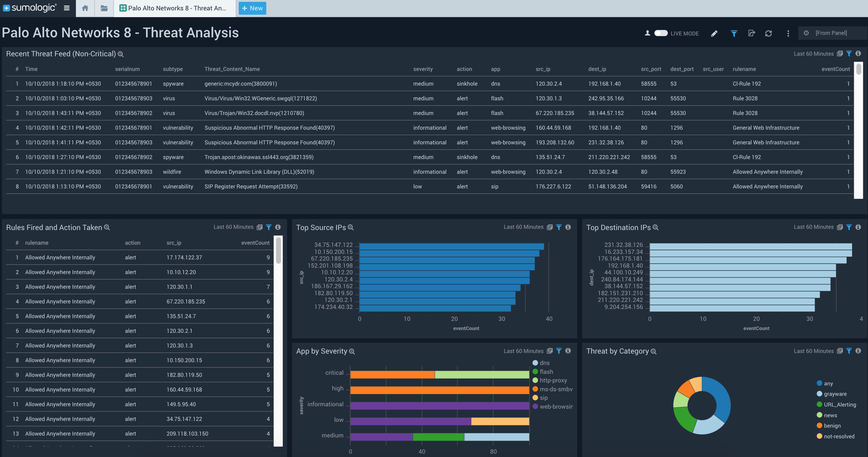868x457 pixels.
Task: Click the user icon beside Live Mode
Action: click(647, 33)
